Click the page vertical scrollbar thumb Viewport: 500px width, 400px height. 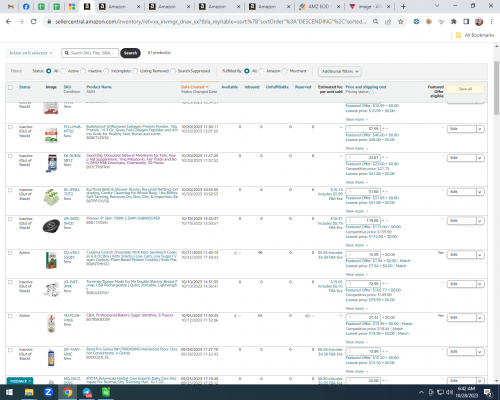point(496,88)
